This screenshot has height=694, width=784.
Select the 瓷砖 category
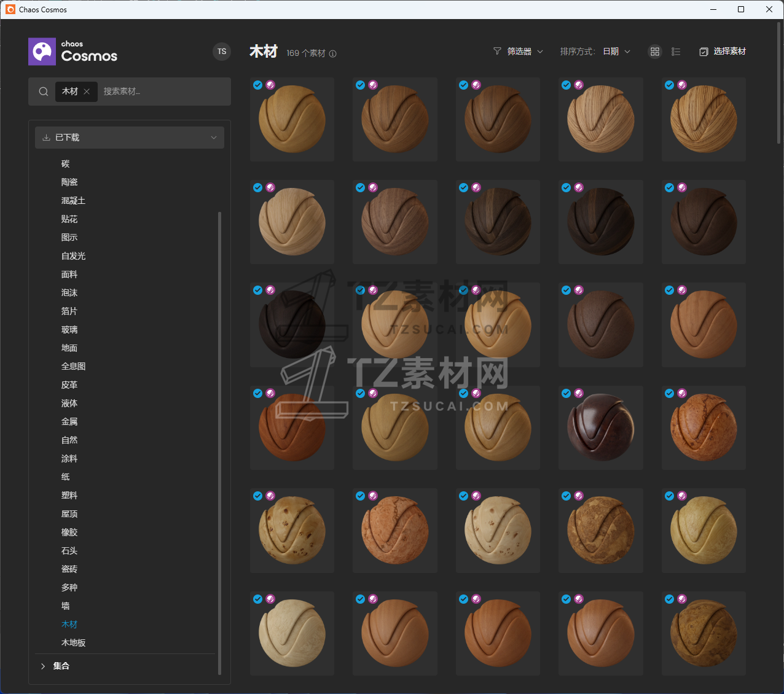click(x=69, y=569)
